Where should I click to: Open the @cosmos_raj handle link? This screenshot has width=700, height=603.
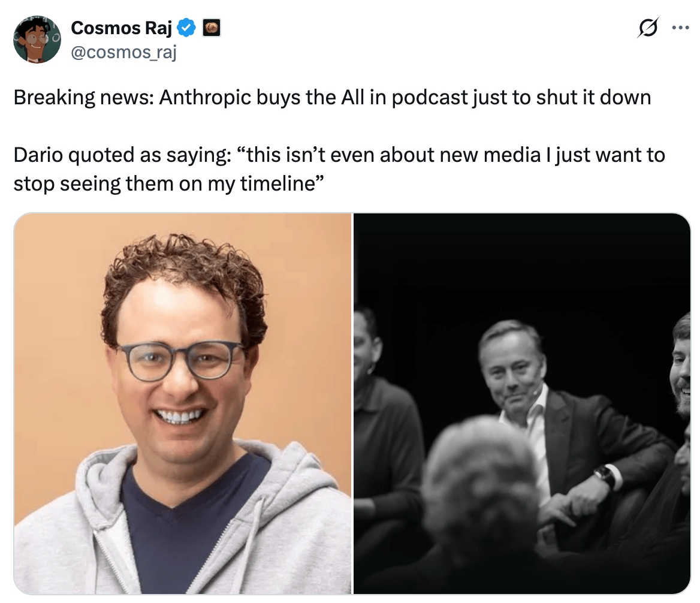click(x=123, y=52)
